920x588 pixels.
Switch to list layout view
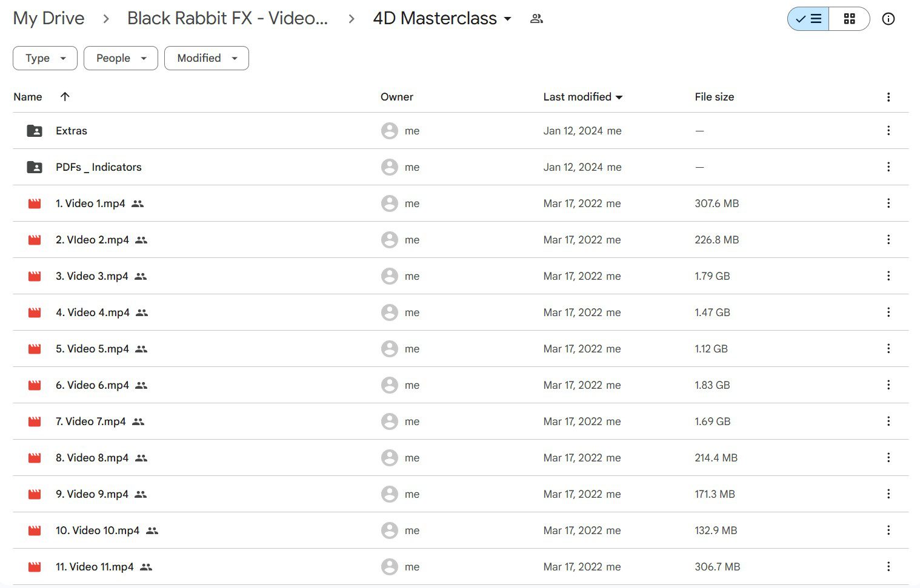pyautogui.click(x=808, y=19)
